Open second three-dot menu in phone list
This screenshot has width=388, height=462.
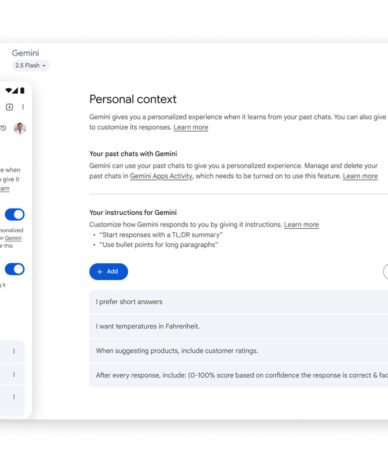(14, 374)
